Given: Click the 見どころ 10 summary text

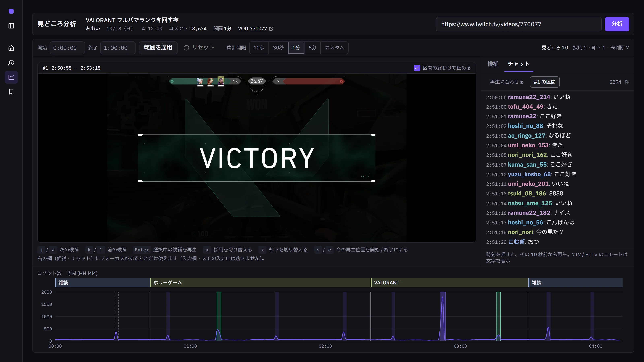Looking at the screenshot, I should [554, 47].
